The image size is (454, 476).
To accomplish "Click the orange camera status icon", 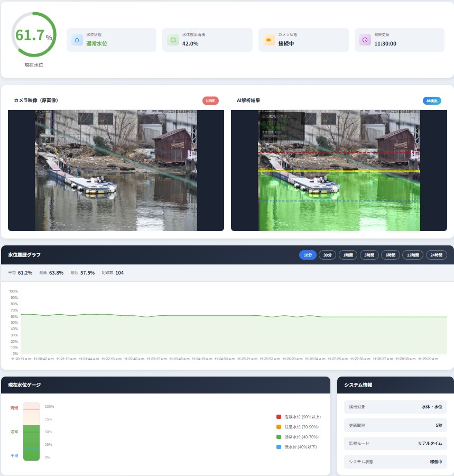I will (269, 40).
